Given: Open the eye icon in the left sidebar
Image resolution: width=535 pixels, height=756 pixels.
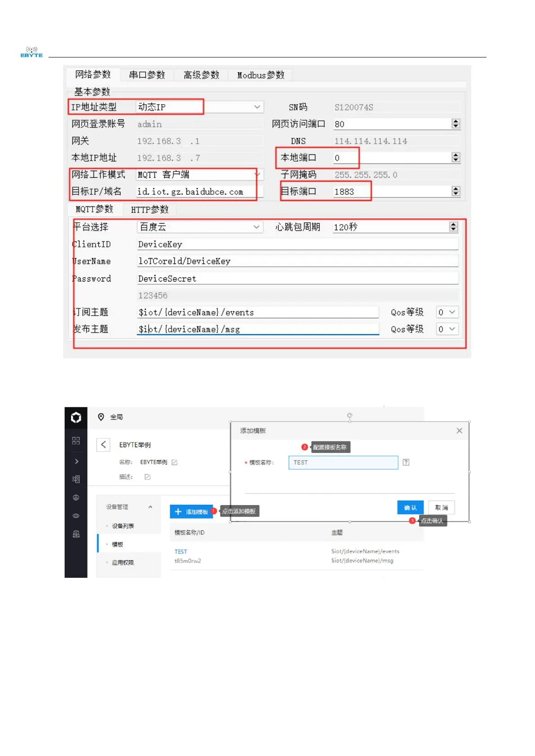Looking at the screenshot, I should 76,516.
